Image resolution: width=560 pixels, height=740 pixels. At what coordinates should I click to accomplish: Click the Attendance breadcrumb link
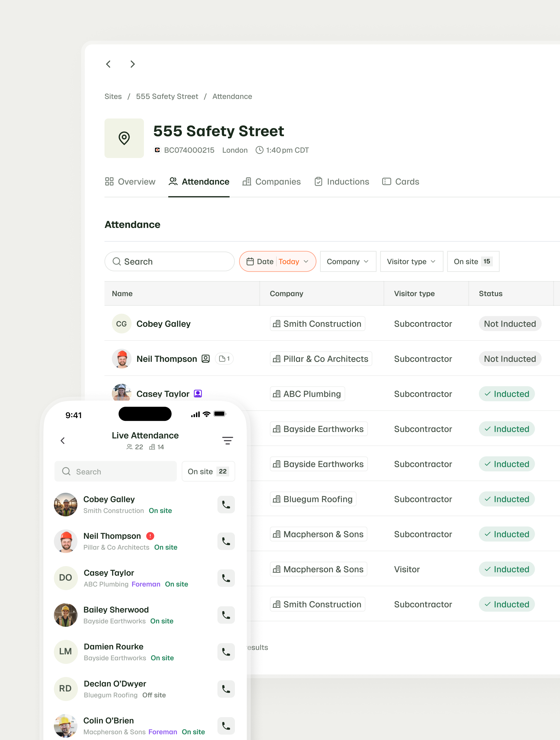pyautogui.click(x=232, y=96)
